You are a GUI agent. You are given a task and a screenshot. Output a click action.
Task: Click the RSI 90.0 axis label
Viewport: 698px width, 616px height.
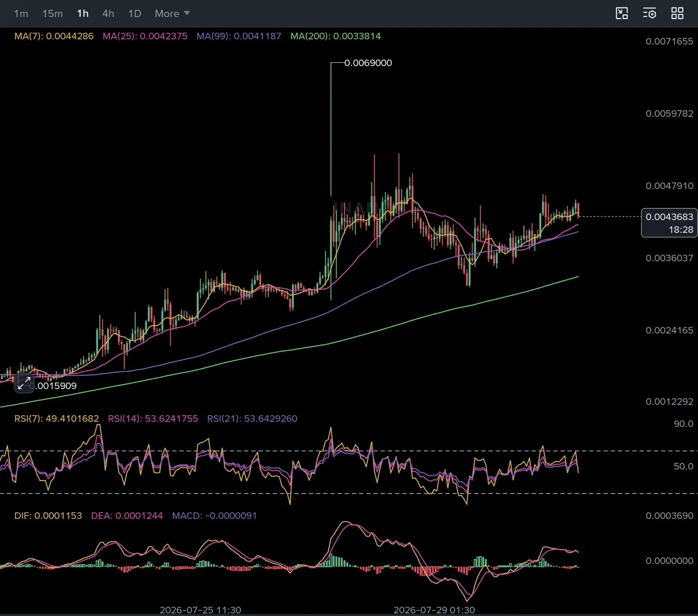(683, 424)
